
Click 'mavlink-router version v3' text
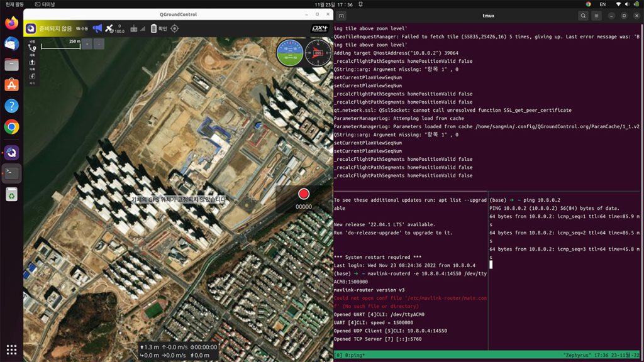(x=369, y=290)
